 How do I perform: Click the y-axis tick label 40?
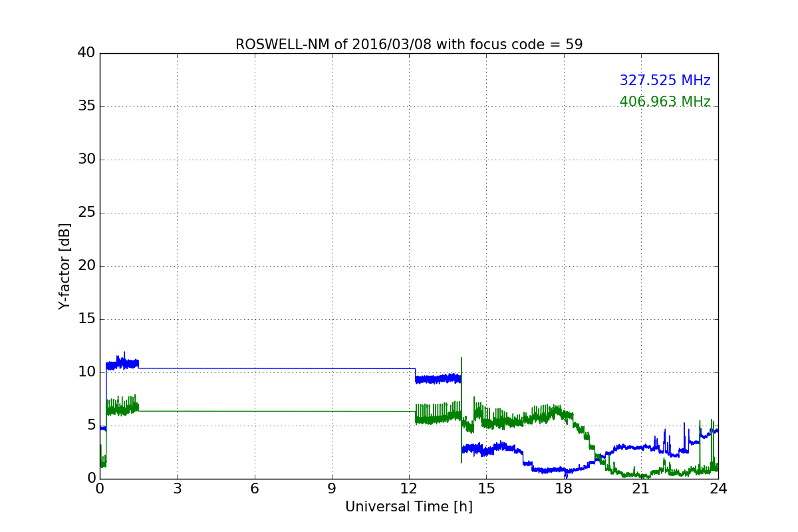86,53
